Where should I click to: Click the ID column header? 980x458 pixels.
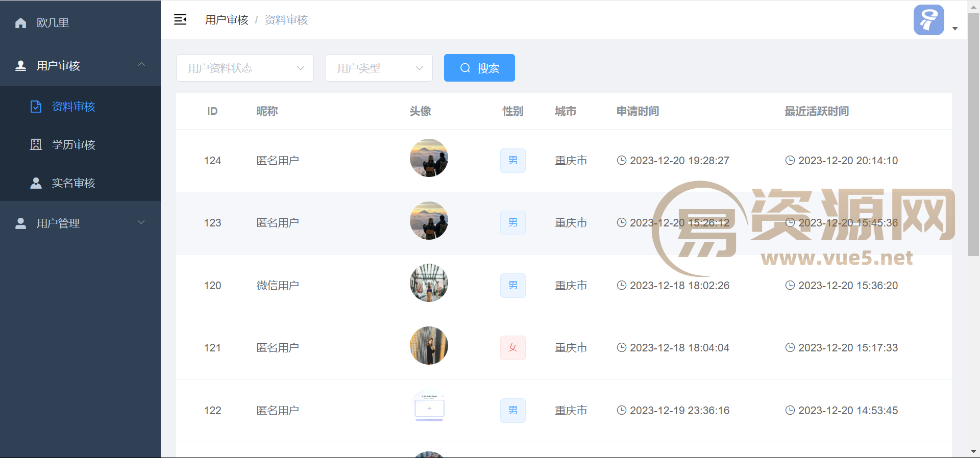coord(212,111)
